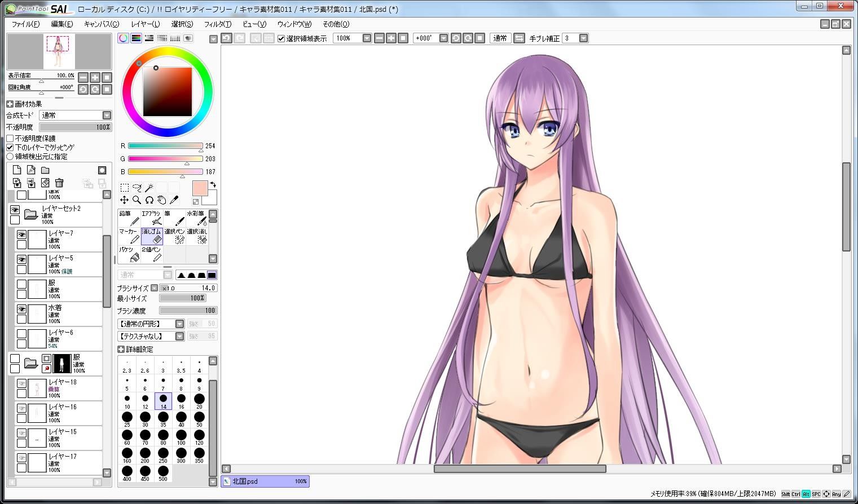Screen dimensions: 858x504
Task: Select the 消しゴム eraser tool
Action: point(152,236)
